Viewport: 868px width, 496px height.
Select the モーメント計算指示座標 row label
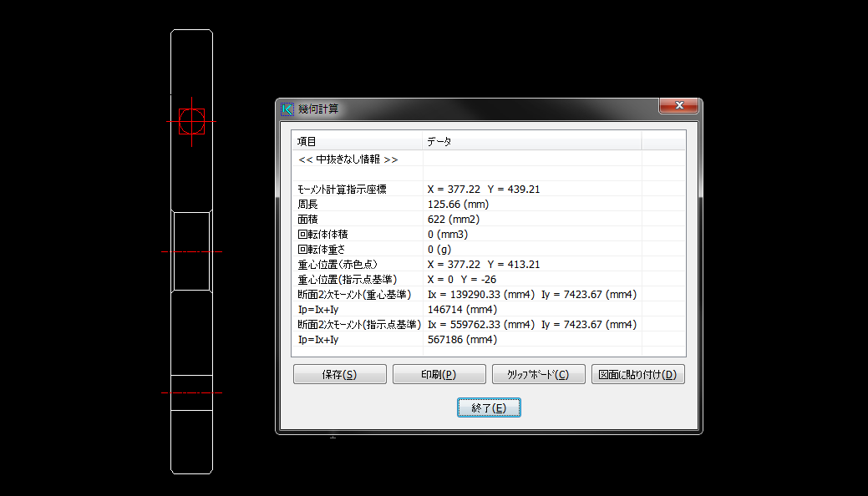pyautogui.click(x=343, y=190)
